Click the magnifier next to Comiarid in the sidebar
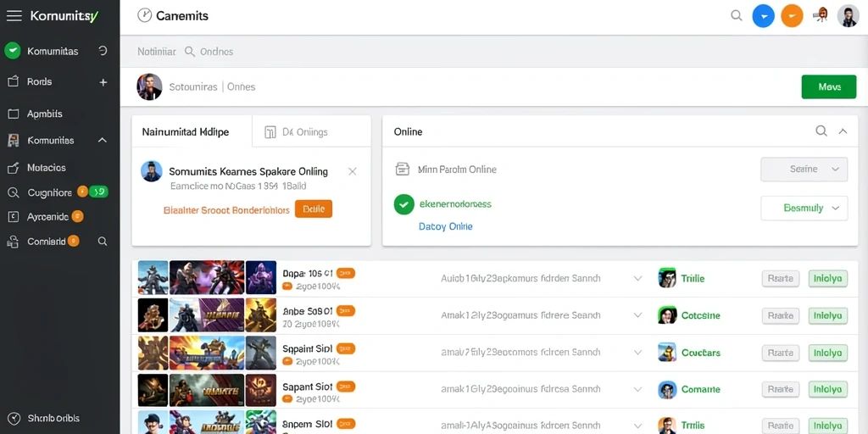Screen dimensions: 868x434 point(103,242)
